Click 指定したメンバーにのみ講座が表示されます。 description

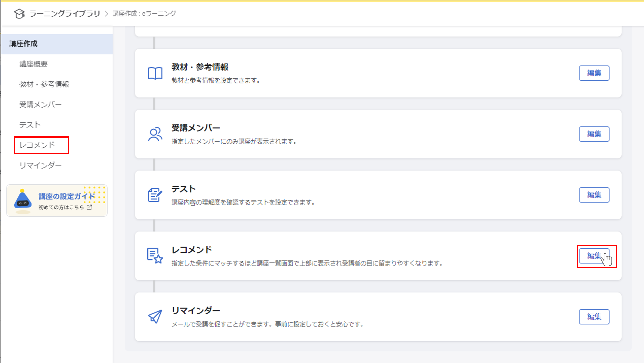(234, 142)
